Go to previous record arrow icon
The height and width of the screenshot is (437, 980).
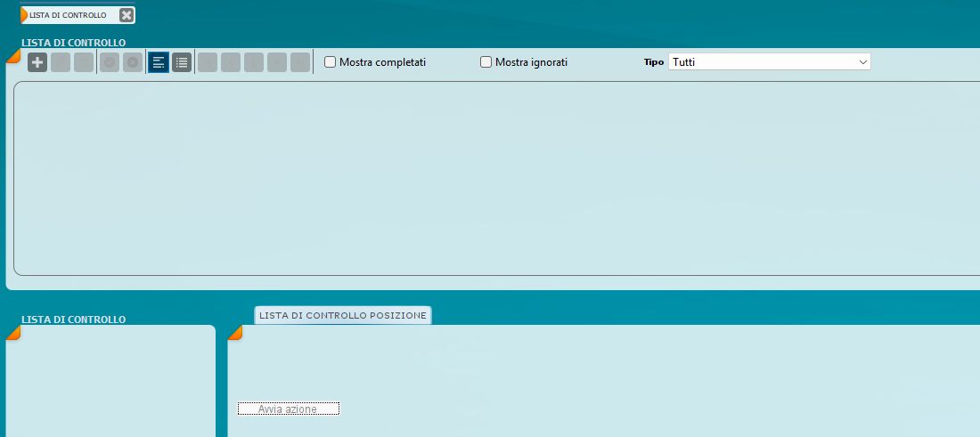pos(231,62)
